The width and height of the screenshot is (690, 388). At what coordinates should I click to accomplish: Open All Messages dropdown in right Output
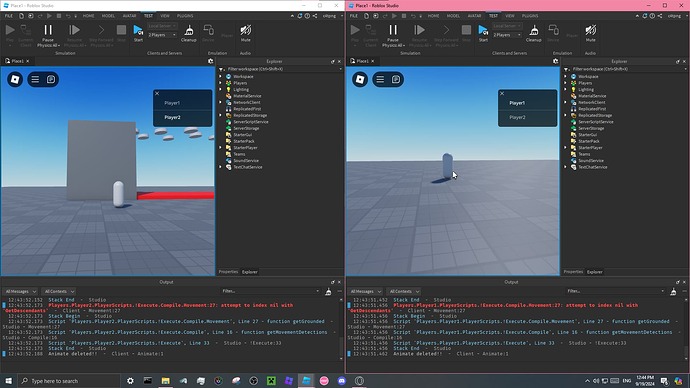point(365,292)
